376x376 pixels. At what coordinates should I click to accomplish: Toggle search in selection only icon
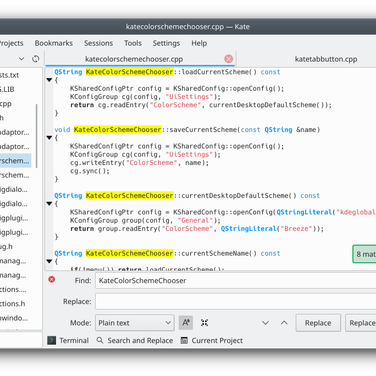click(x=204, y=323)
